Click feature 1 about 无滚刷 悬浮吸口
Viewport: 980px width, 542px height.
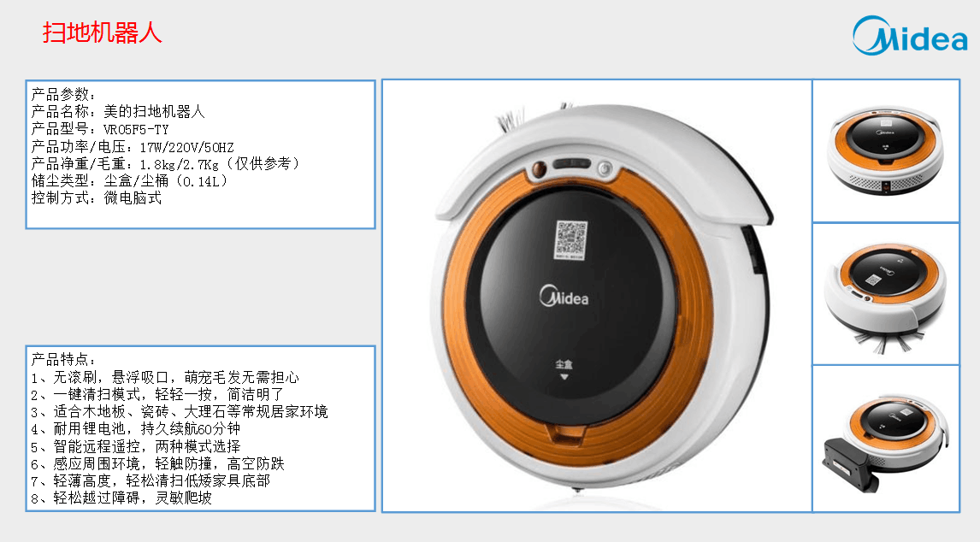pyautogui.click(x=165, y=378)
